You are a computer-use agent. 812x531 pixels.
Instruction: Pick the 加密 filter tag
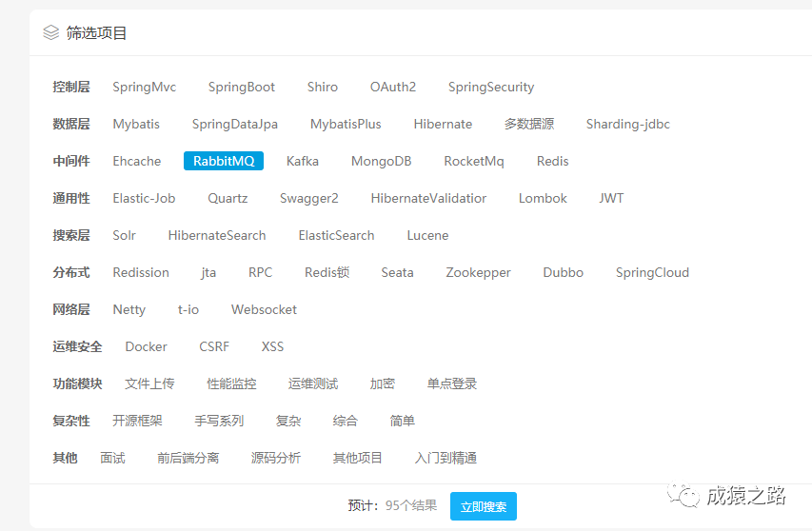coord(382,384)
